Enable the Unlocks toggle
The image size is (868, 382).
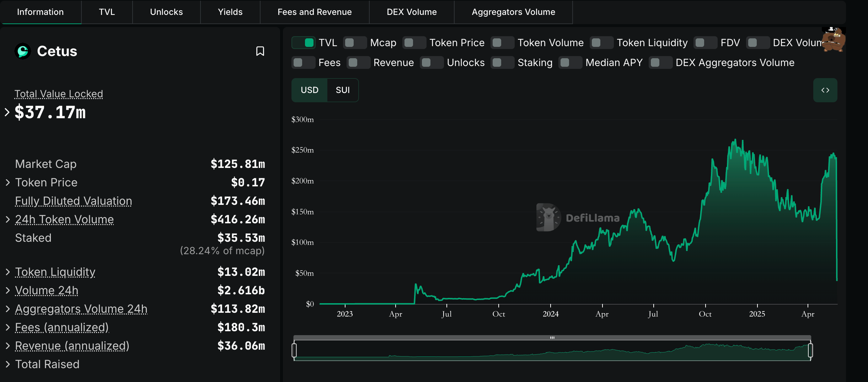(432, 63)
